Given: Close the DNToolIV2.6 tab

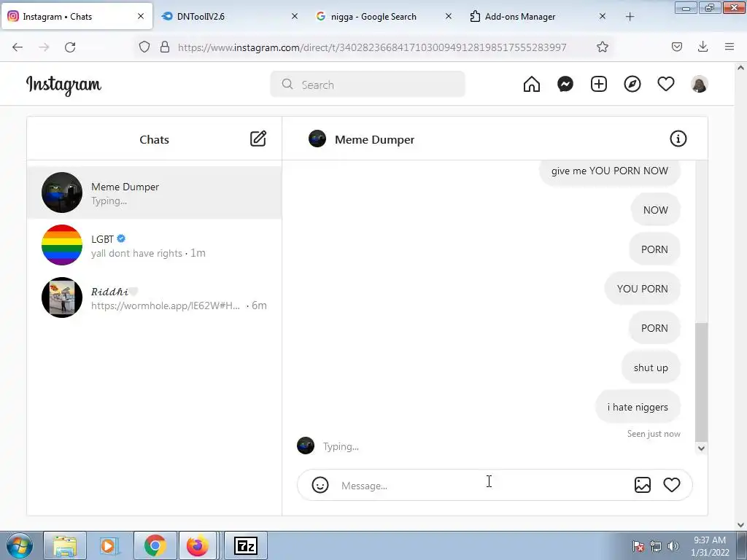Looking at the screenshot, I should tap(295, 17).
